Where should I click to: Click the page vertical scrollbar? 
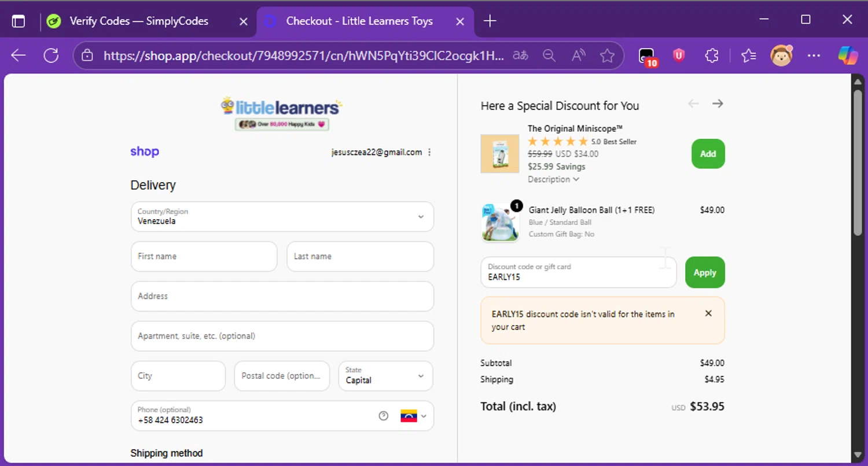click(x=858, y=162)
